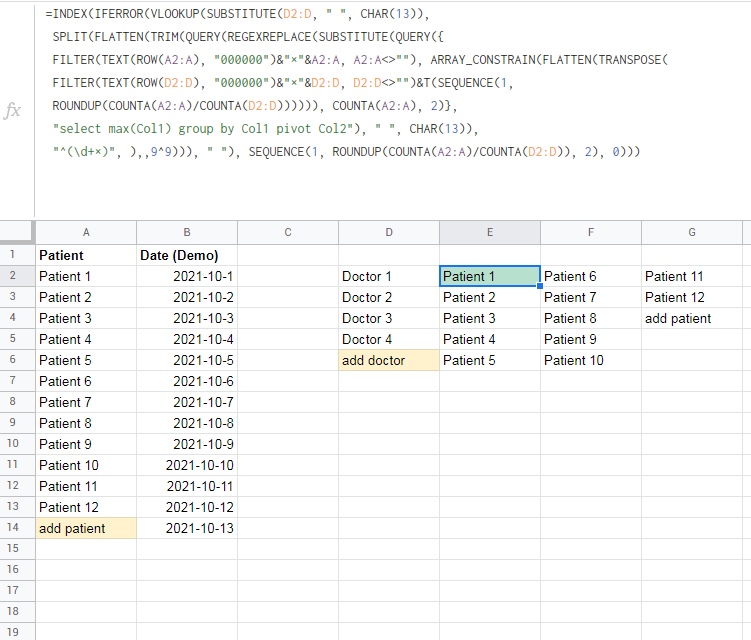
Task: Select active cell E2 'Patient 1'
Action: click(x=490, y=276)
